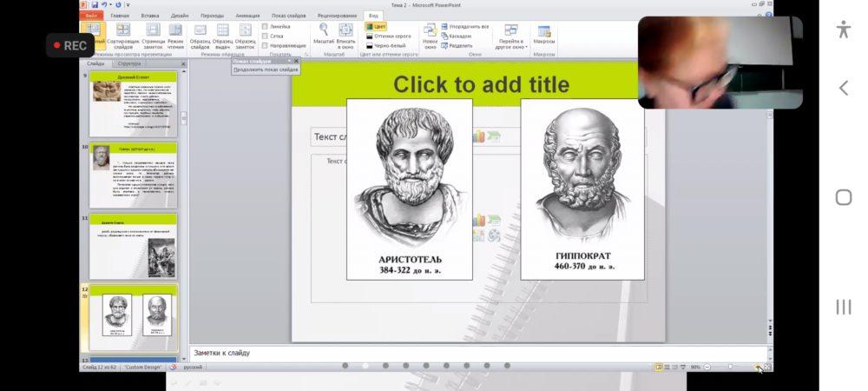Arrange all windows (Упорядочить все)
Screen dimensions: 868x391
pos(465,27)
